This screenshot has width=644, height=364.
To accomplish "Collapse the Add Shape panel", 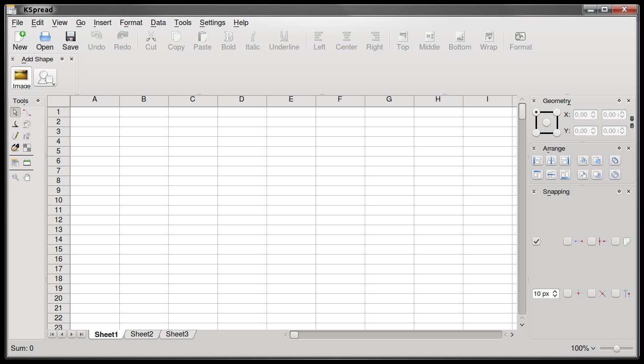I will [x=13, y=59].
